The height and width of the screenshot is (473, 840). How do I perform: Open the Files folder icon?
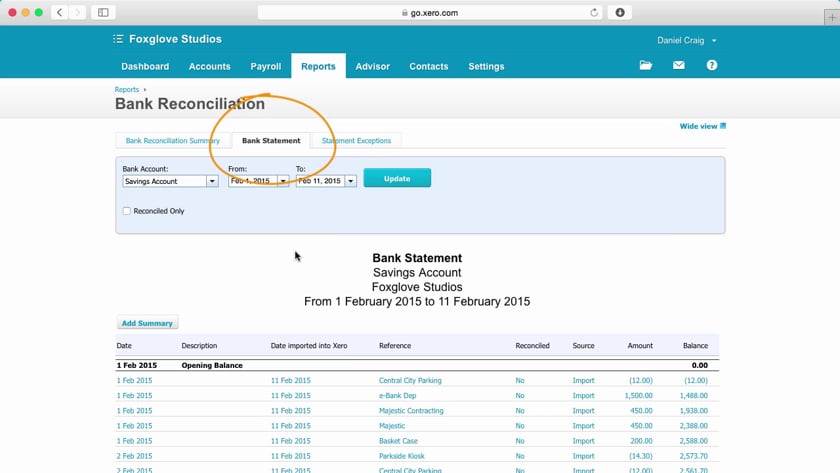coord(646,65)
